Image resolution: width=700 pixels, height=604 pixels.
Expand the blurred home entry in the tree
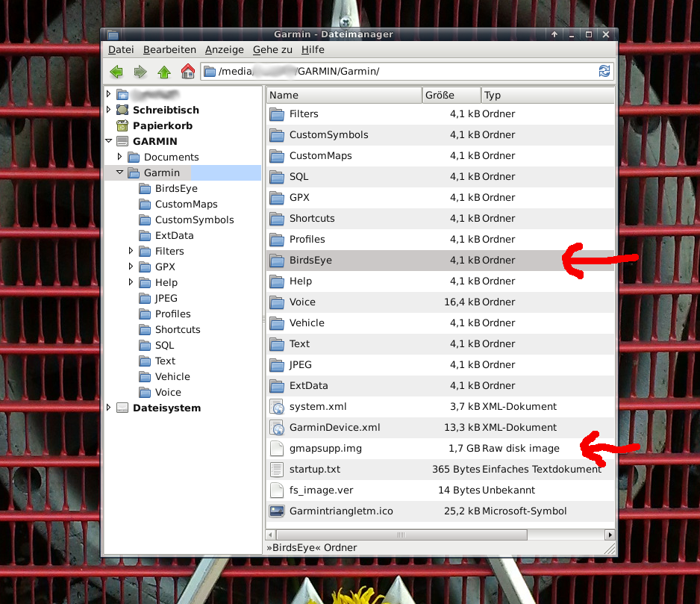[108, 94]
